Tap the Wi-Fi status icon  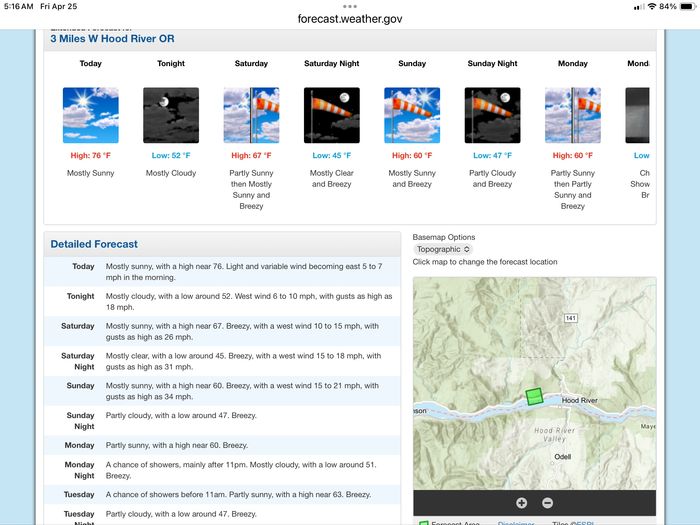(652, 6)
